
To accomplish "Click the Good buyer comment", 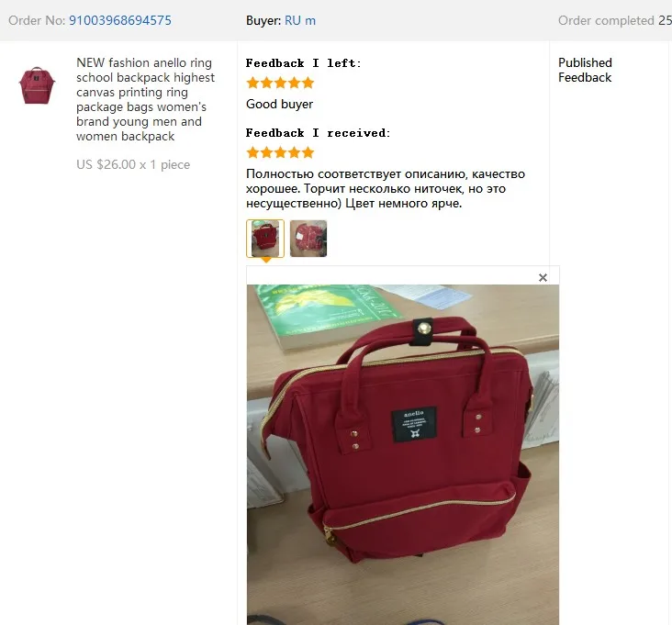I will pos(279,104).
